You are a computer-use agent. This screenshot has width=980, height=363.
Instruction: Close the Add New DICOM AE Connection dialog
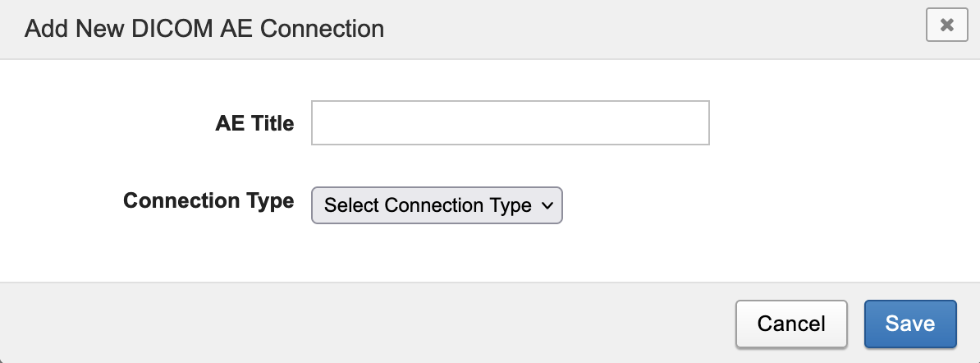[x=946, y=25]
